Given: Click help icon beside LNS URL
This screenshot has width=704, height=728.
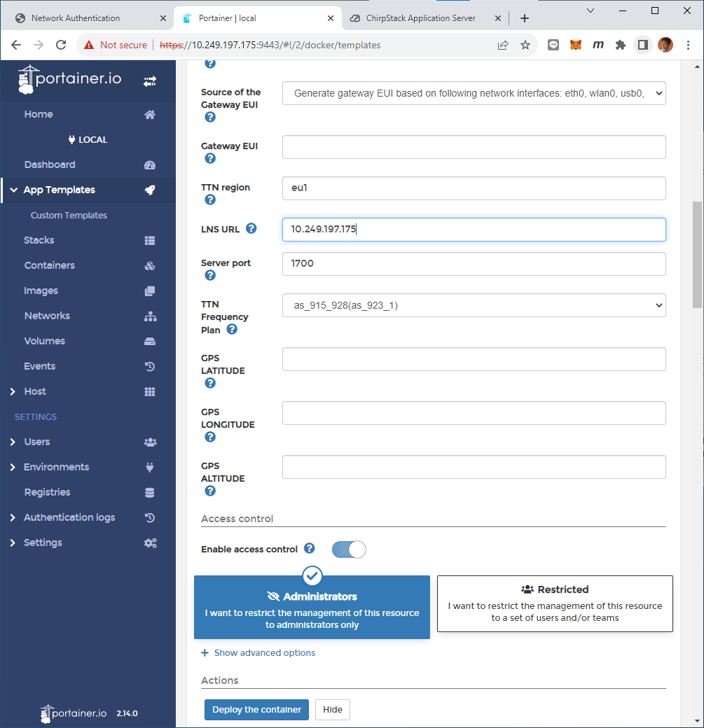Looking at the screenshot, I should (x=251, y=228).
